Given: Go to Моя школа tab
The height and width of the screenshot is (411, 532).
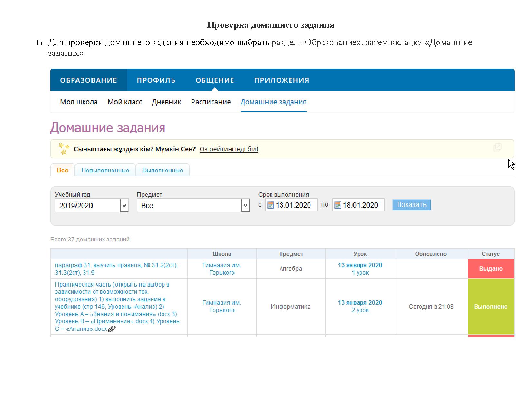Looking at the screenshot, I should coord(79,102).
